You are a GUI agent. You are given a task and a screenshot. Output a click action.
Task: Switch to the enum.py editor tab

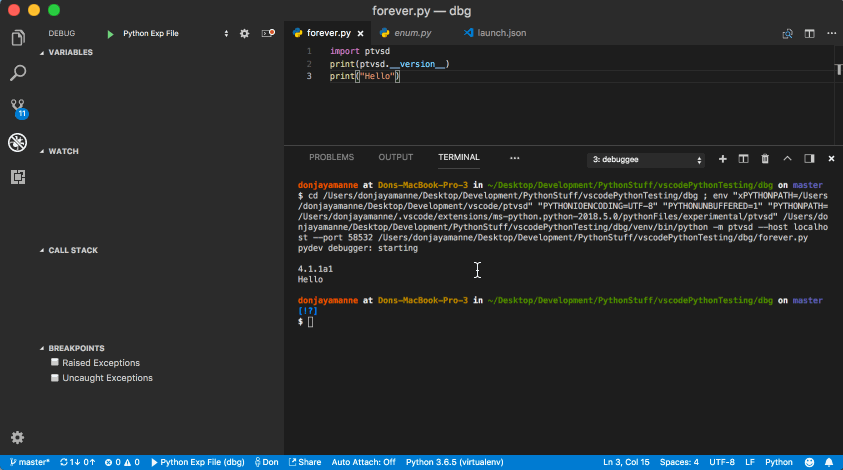coord(412,33)
